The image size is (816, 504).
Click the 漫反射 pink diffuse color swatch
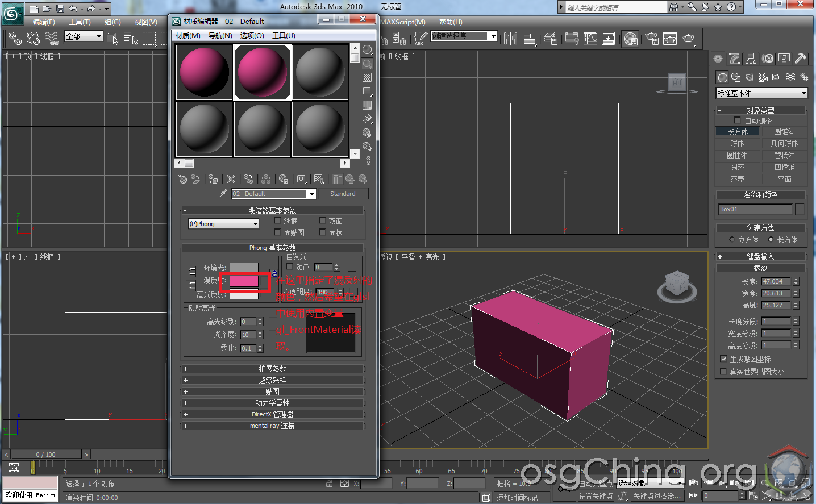(244, 281)
